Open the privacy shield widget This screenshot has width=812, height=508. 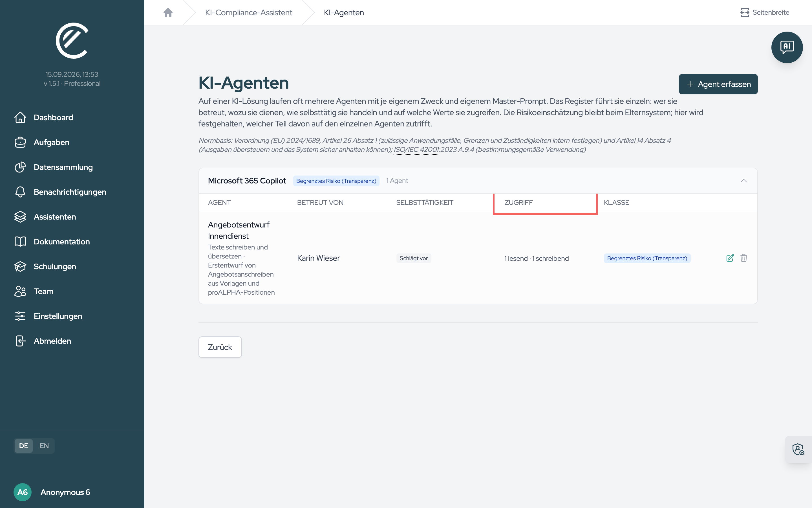click(x=798, y=449)
